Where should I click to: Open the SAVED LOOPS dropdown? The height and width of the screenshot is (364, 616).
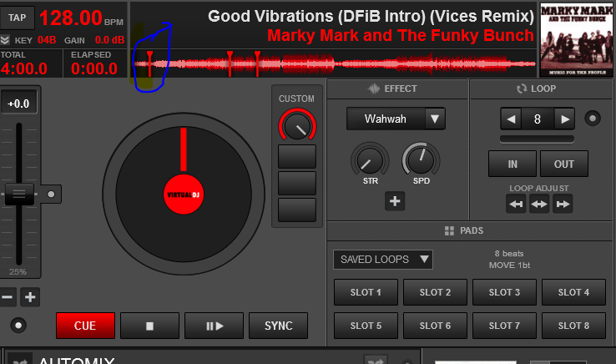[x=383, y=260]
